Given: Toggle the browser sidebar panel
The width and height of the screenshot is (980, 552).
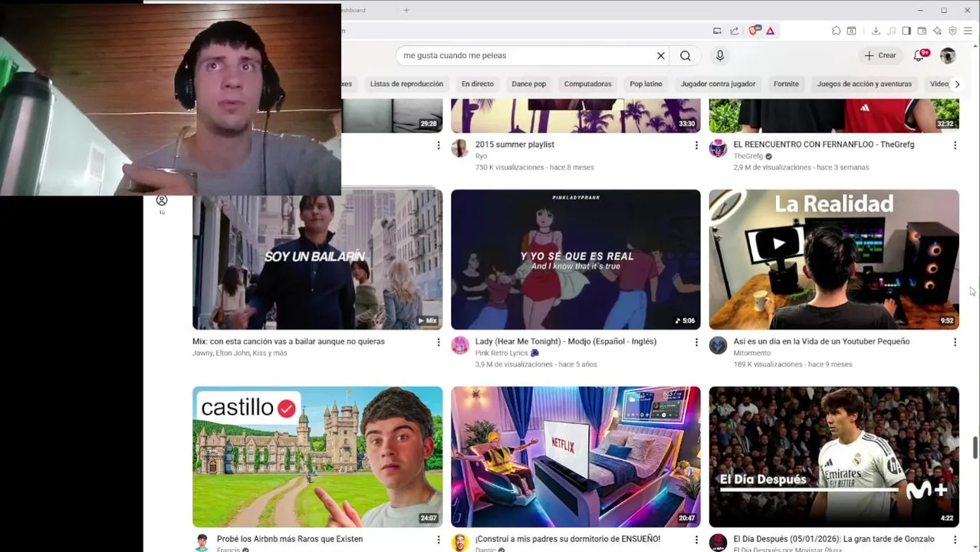Looking at the screenshot, I should coord(906,31).
